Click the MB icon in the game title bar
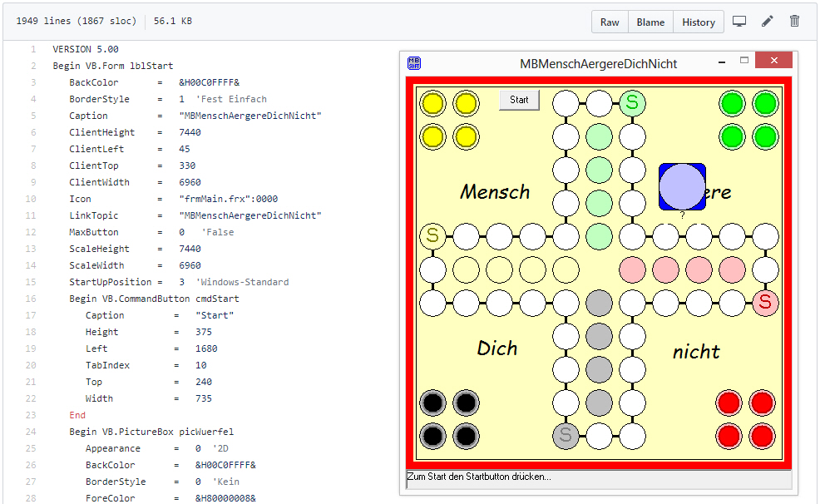825x504 pixels. click(x=412, y=61)
